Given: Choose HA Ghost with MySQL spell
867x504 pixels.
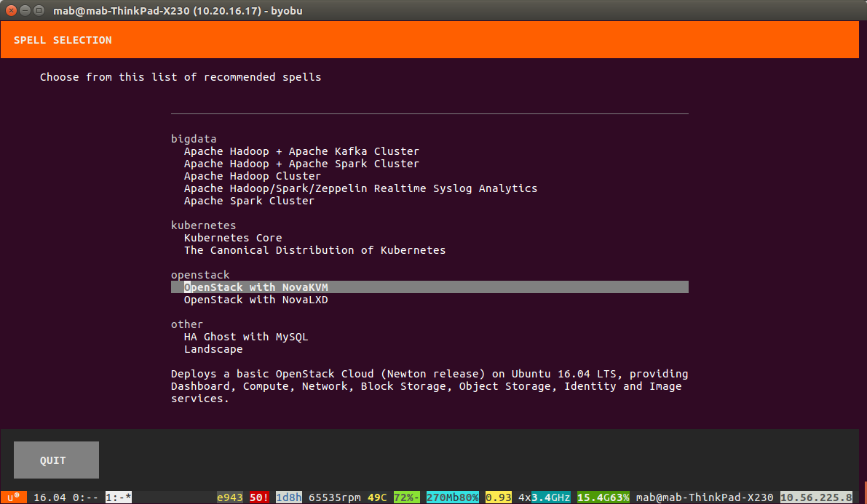Looking at the screenshot, I should pyautogui.click(x=246, y=337).
